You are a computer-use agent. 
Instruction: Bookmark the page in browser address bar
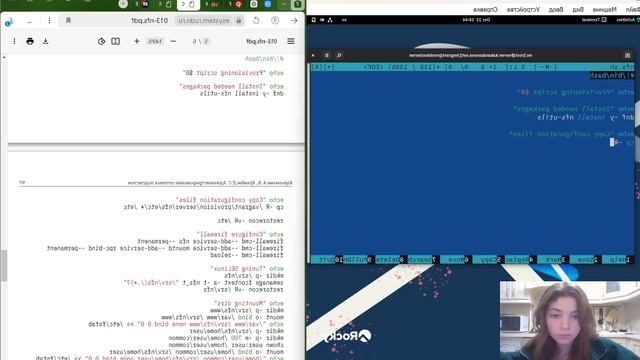pos(68,20)
